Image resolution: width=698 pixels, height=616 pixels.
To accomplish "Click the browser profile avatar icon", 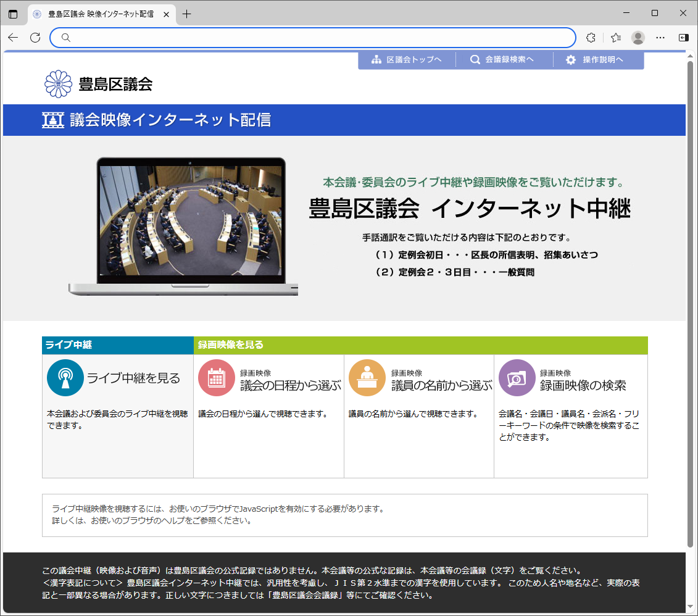I will [x=638, y=38].
